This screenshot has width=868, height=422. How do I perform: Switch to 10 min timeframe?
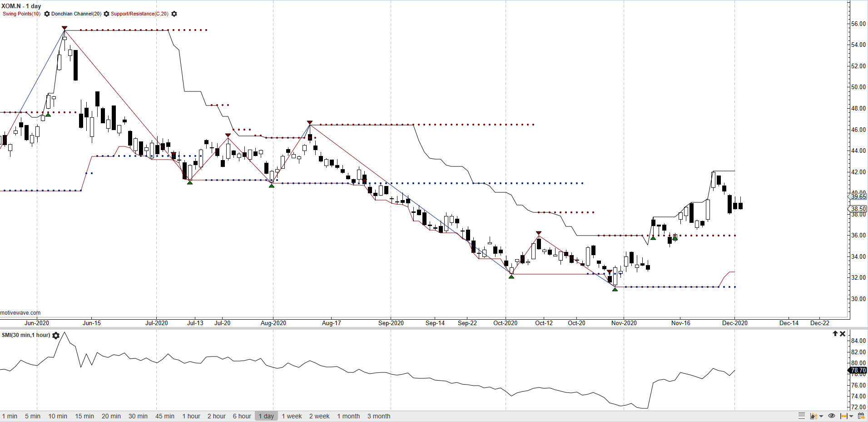(58, 416)
